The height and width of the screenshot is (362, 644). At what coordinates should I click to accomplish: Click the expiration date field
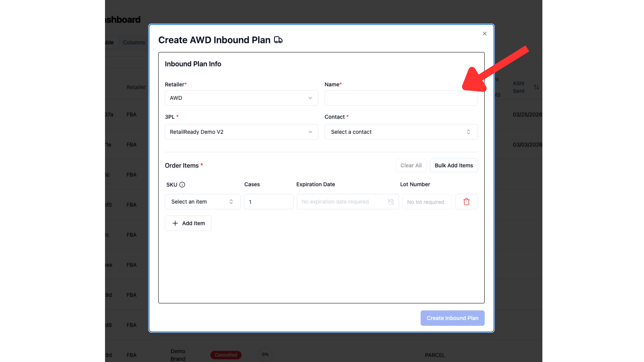tap(347, 202)
